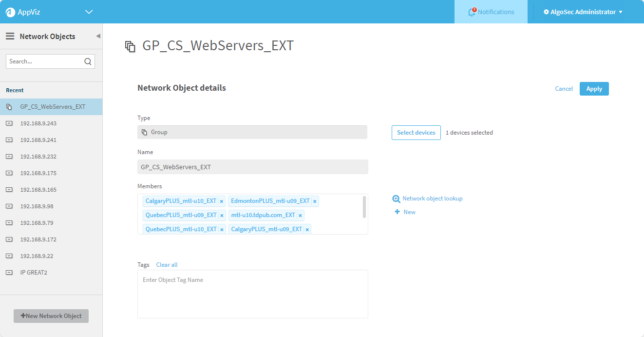Remove EdmontonPLUS_mtl-u09_EXT from members
The height and width of the screenshot is (337, 644).
[315, 201]
